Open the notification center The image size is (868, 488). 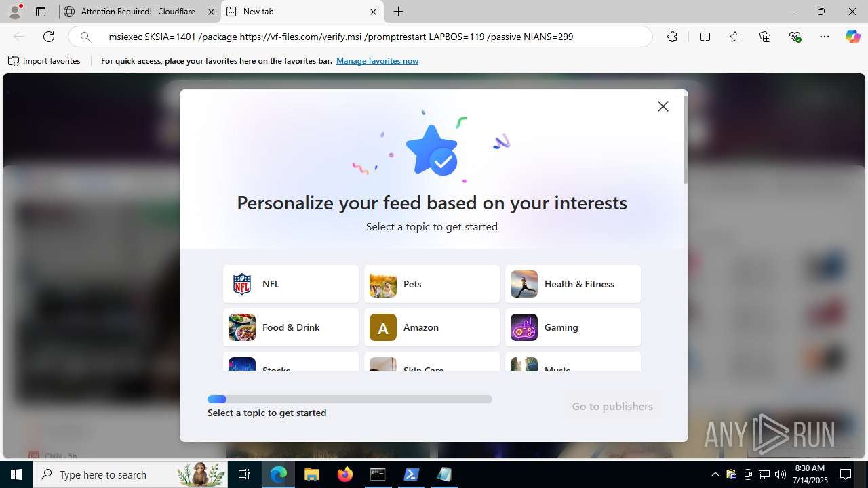click(846, 474)
